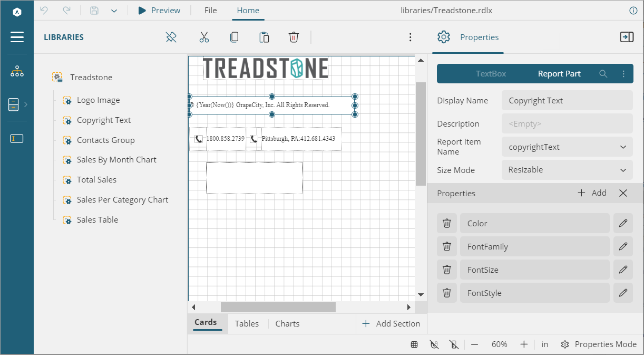Select Copyright Text tree item
Image resolution: width=644 pixels, height=355 pixels.
[104, 120]
